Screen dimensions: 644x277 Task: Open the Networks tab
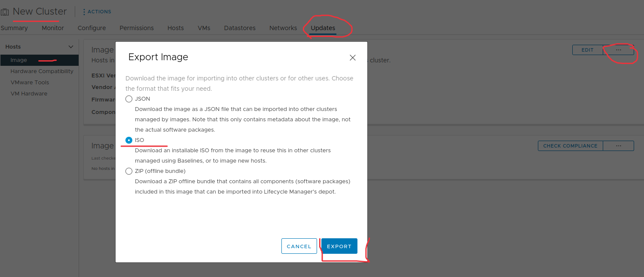coord(283,28)
